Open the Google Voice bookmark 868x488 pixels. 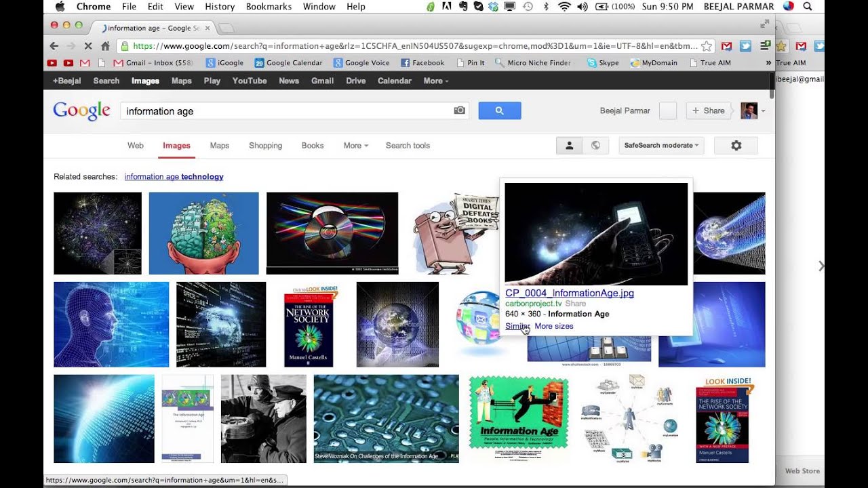tap(361, 63)
